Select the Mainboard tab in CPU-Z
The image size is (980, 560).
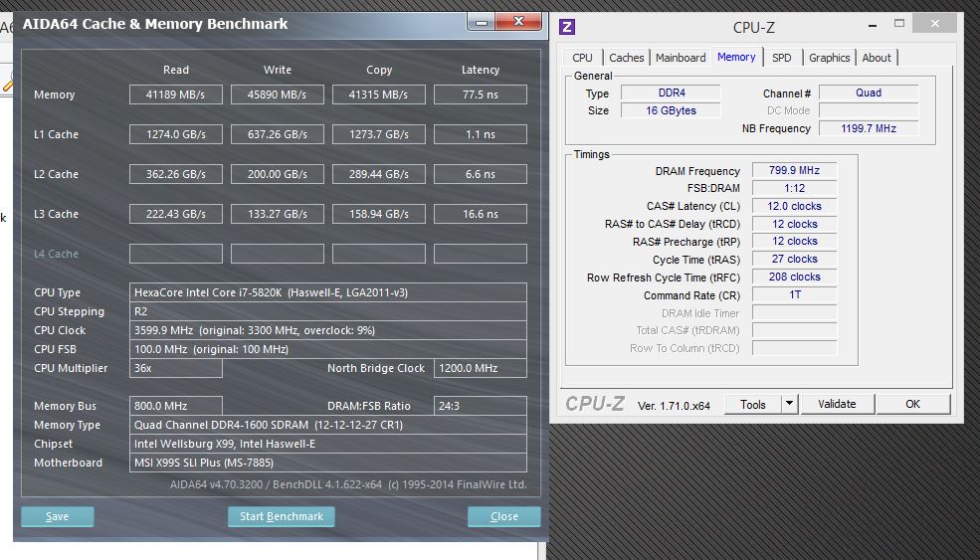coord(681,58)
